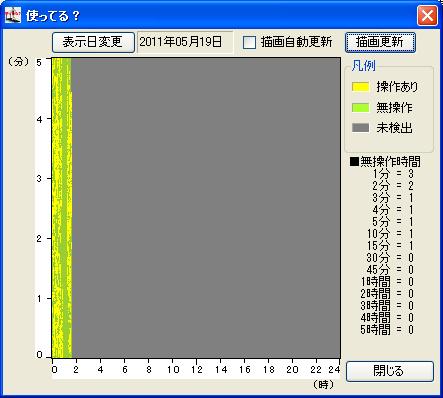This screenshot has height=398, width=443.
Task: Click the 12 hour tick on the axis
Action: (197, 369)
